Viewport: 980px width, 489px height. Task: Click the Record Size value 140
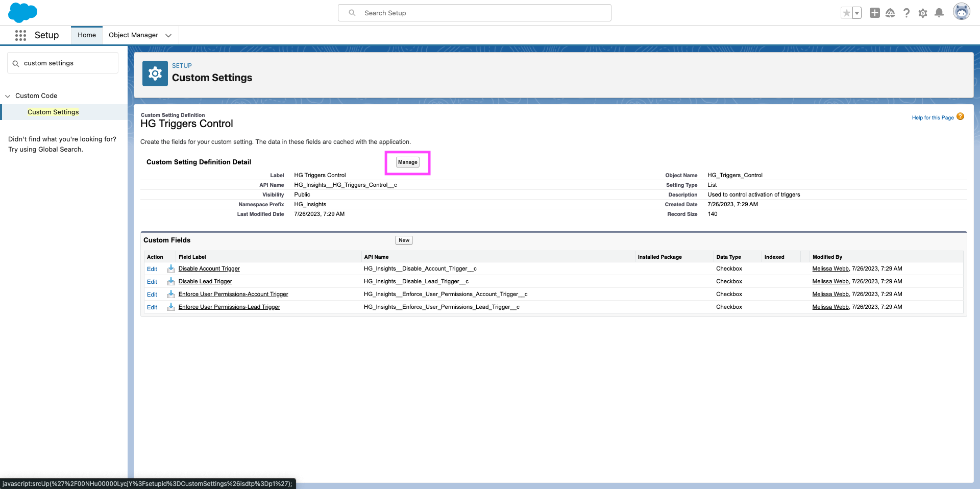(x=713, y=214)
